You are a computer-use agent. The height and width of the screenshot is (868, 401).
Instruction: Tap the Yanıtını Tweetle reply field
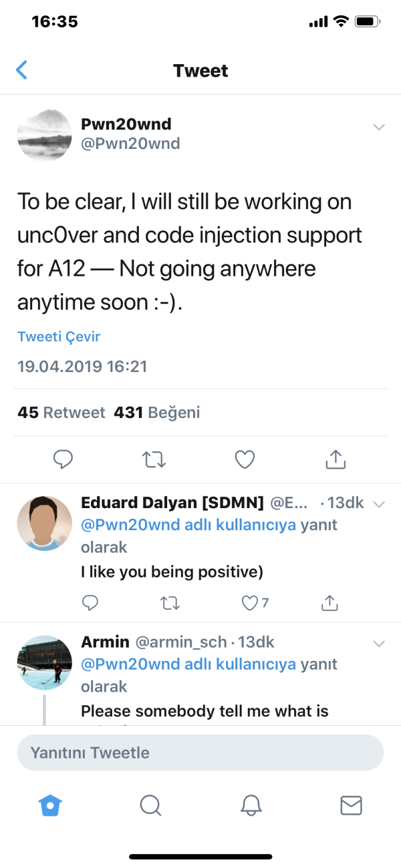tap(200, 752)
